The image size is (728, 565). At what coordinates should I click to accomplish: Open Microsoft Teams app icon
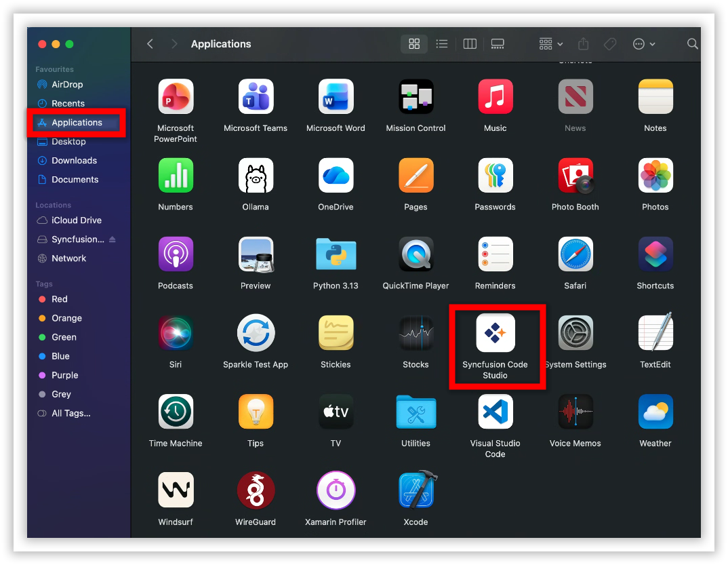click(256, 96)
